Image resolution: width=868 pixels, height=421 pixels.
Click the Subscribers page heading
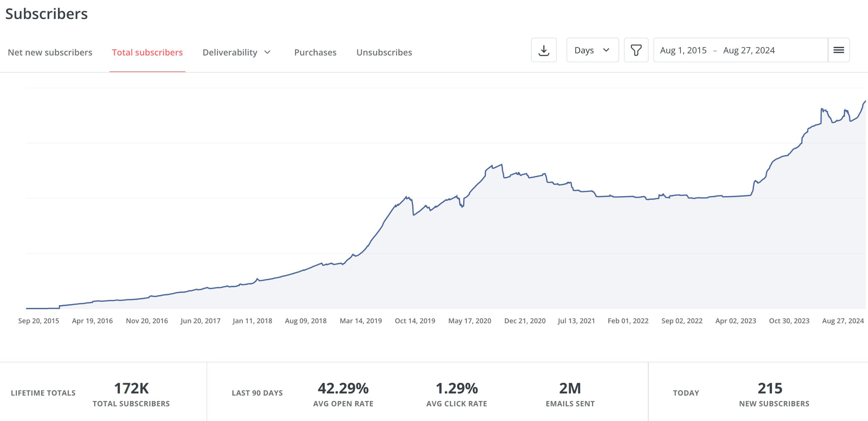coord(46,14)
